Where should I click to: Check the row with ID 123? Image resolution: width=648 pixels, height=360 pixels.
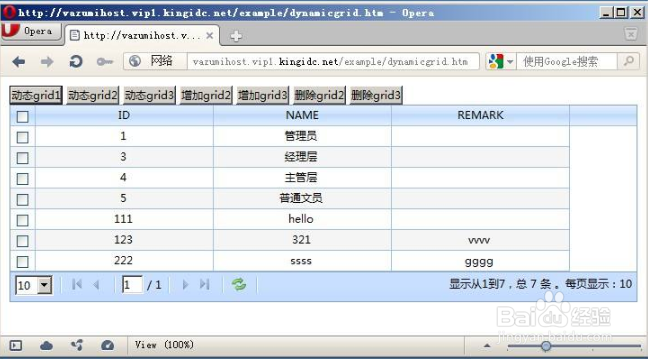click(x=23, y=241)
